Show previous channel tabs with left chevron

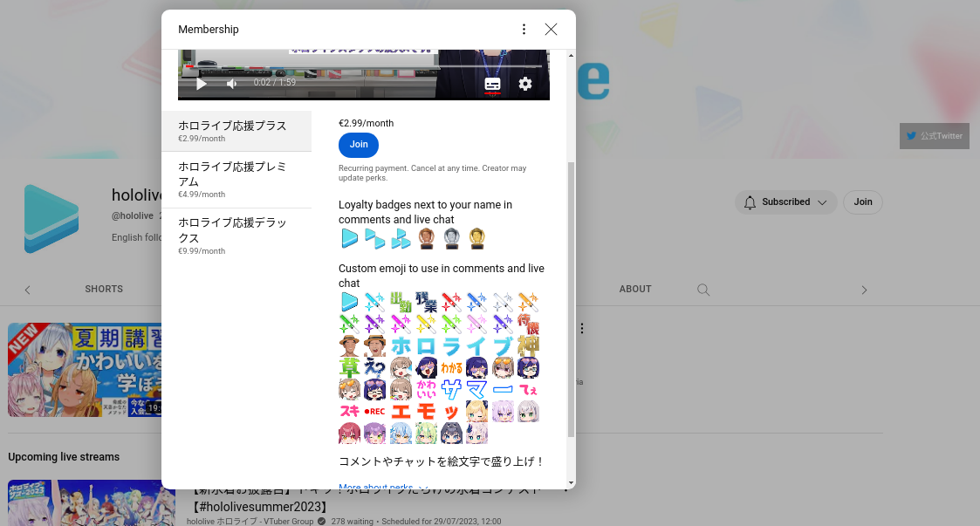28,290
